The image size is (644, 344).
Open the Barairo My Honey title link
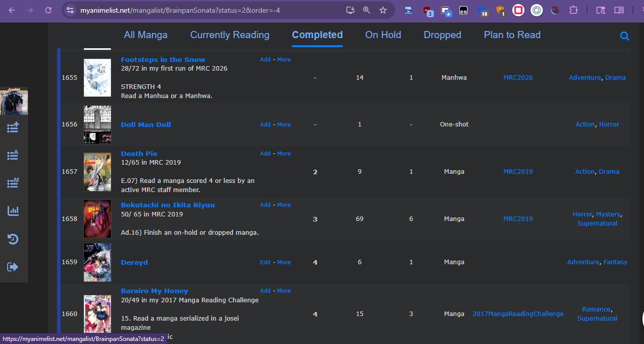tap(155, 291)
